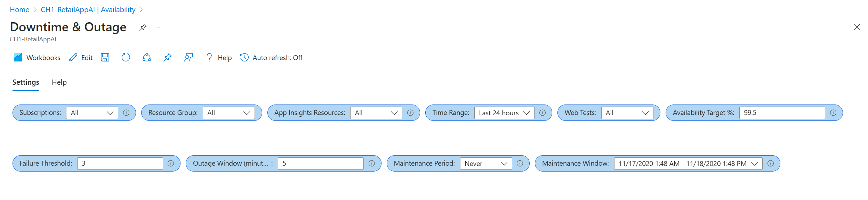Send feedback via the feedback icon
868x200 pixels.
188,58
